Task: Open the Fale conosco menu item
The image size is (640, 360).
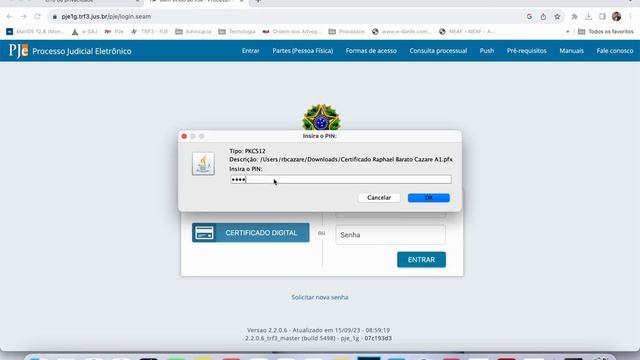Action: (x=615, y=51)
